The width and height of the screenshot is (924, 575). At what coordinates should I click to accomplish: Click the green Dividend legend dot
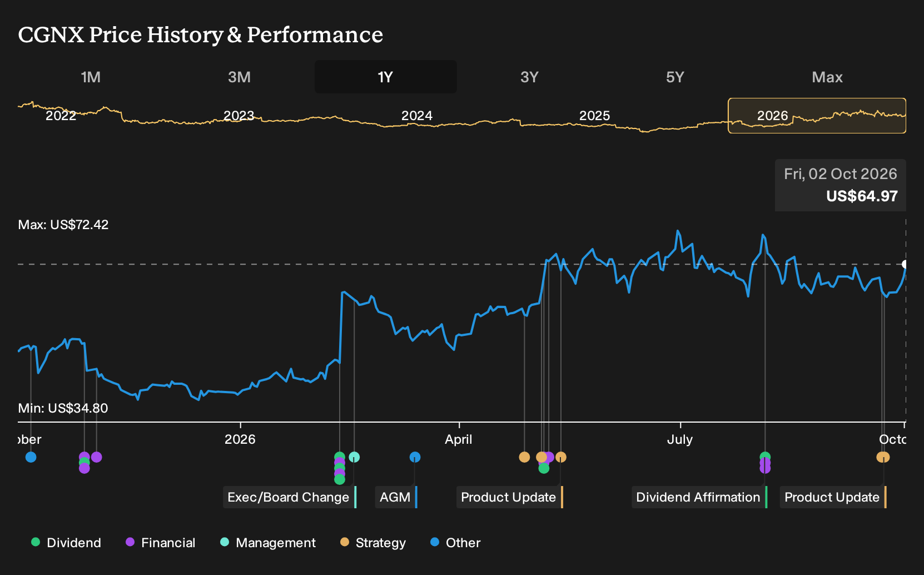click(x=36, y=542)
